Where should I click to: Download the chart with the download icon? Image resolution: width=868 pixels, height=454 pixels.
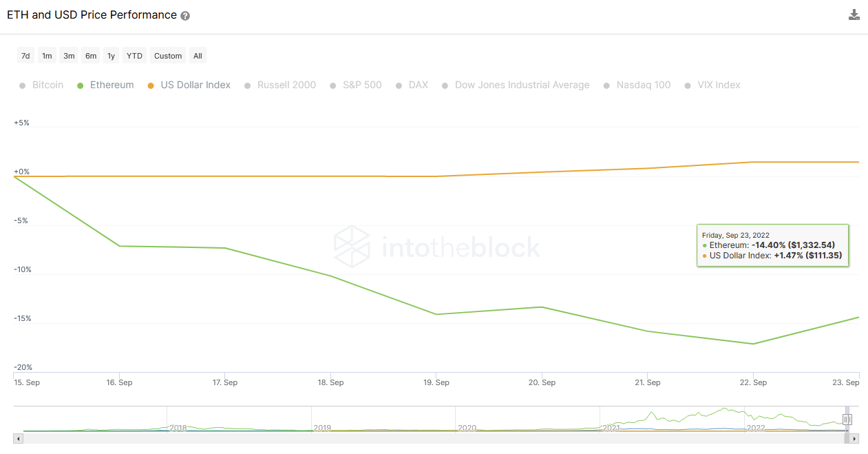point(854,14)
